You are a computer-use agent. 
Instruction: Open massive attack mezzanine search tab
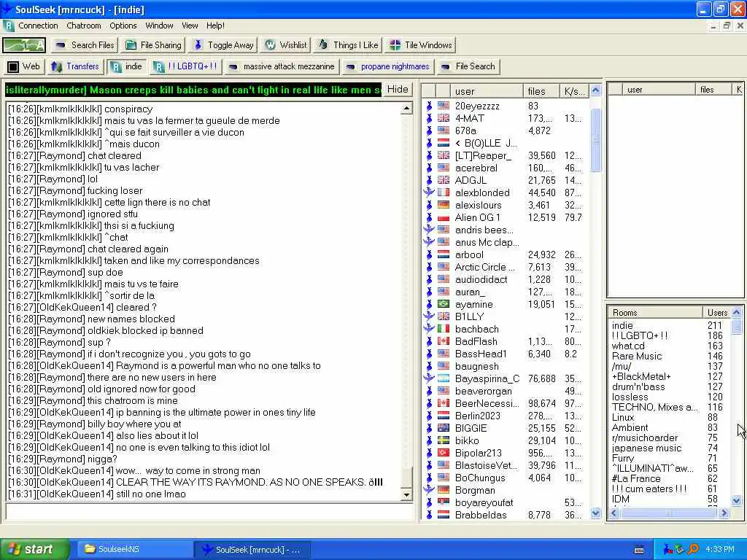coord(282,66)
